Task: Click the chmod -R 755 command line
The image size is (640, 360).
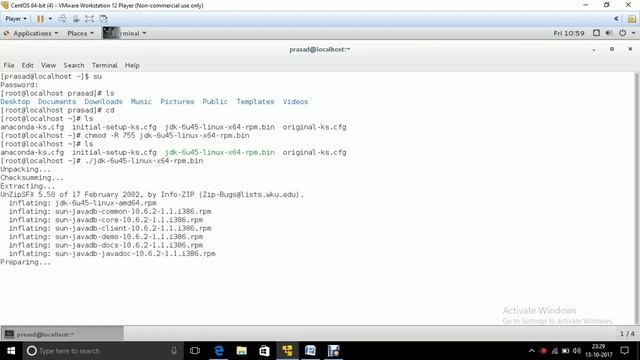Action: coord(125,136)
